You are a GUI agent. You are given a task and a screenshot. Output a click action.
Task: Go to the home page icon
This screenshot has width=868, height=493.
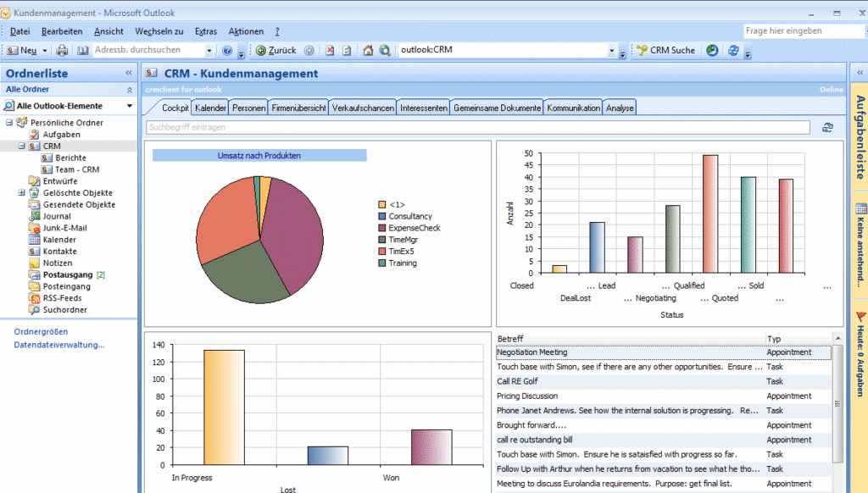[368, 50]
